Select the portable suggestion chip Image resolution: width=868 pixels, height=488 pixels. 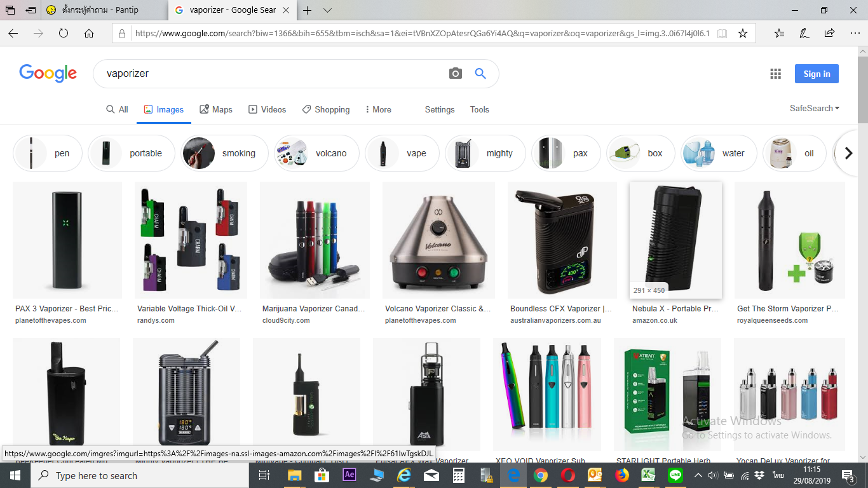132,153
